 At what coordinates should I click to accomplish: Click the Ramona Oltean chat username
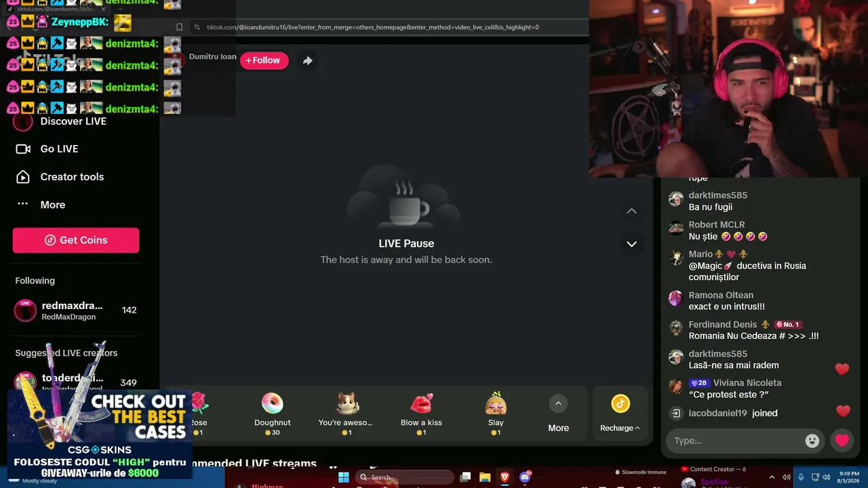[x=721, y=296]
